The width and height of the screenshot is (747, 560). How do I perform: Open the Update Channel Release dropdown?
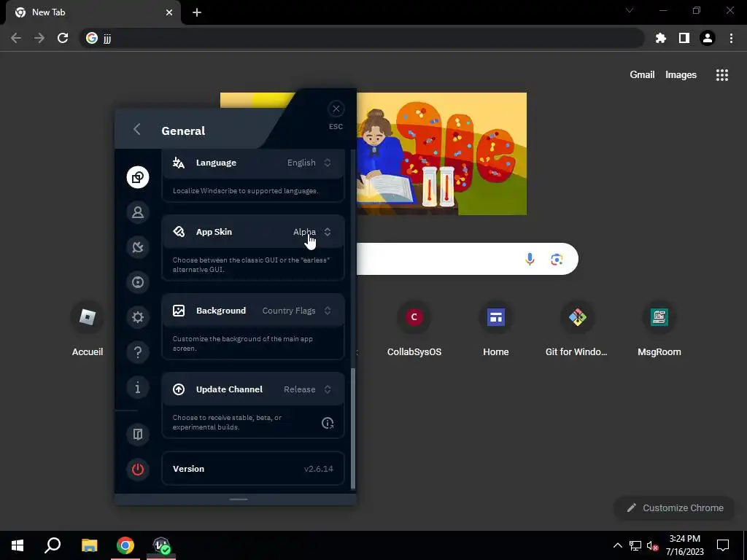(307, 389)
